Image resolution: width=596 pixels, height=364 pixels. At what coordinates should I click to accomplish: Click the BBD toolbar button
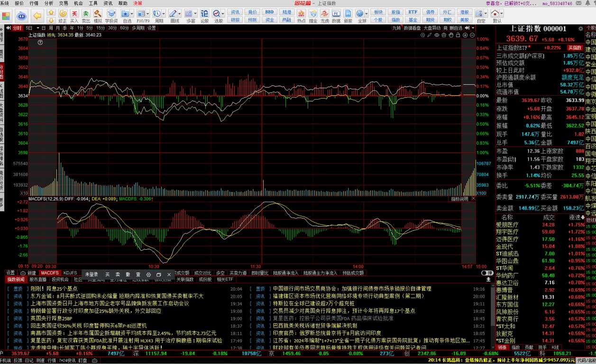pyautogui.click(x=269, y=12)
